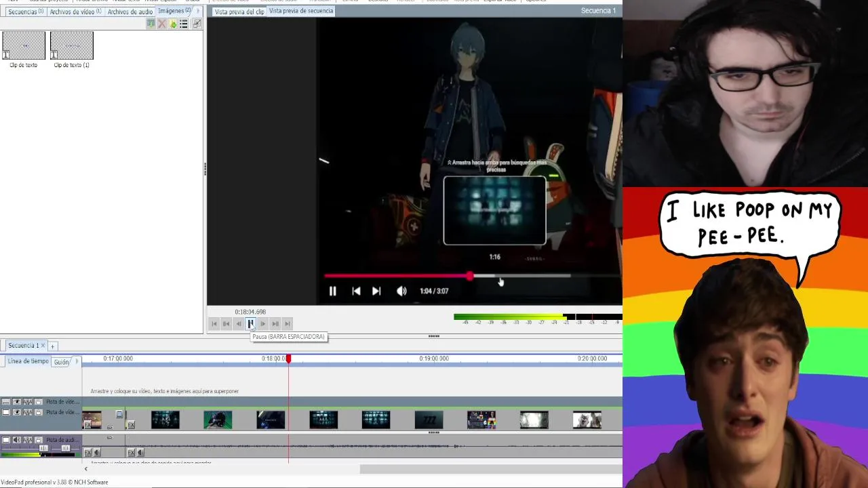This screenshot has width=868, height=488.
Task: Go to the previous clip edge
Action: click(x=226, y=324)
